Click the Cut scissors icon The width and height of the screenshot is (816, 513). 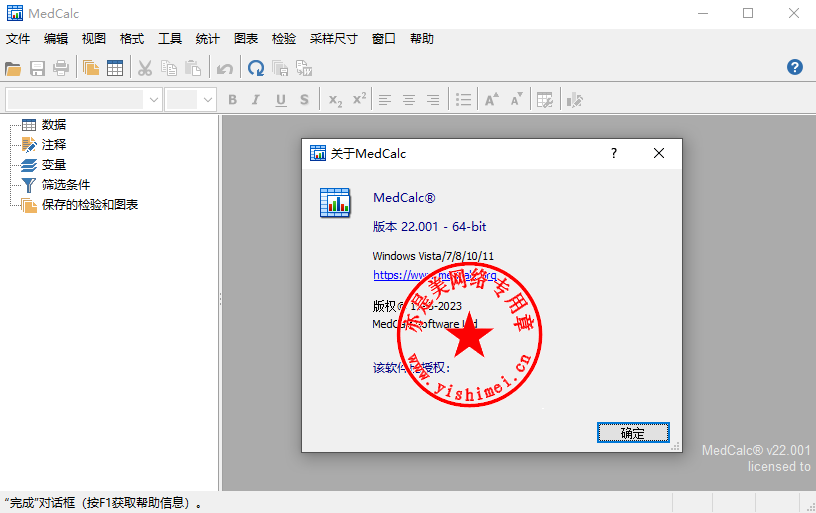pyautogui.click(x=145, y=68)
